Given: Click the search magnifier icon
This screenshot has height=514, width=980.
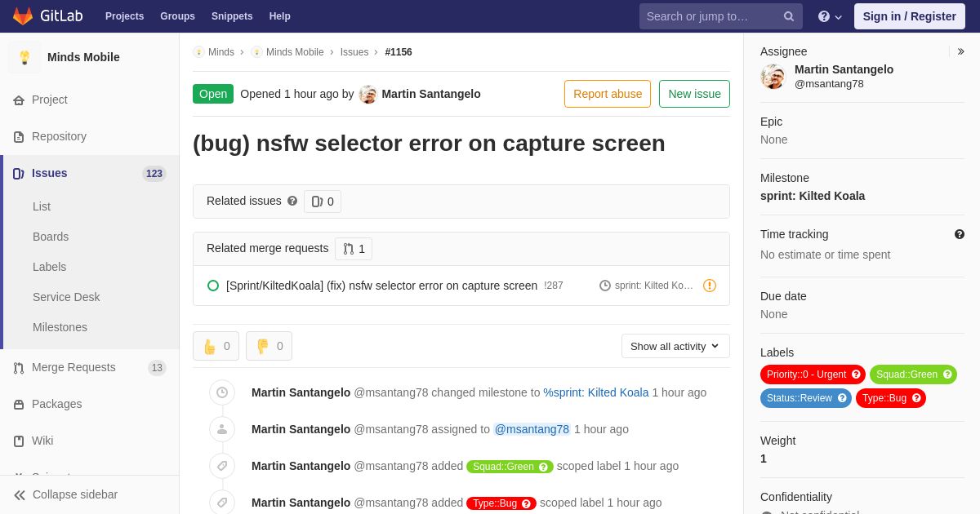Looking at the screenshot, I should 789,16.
